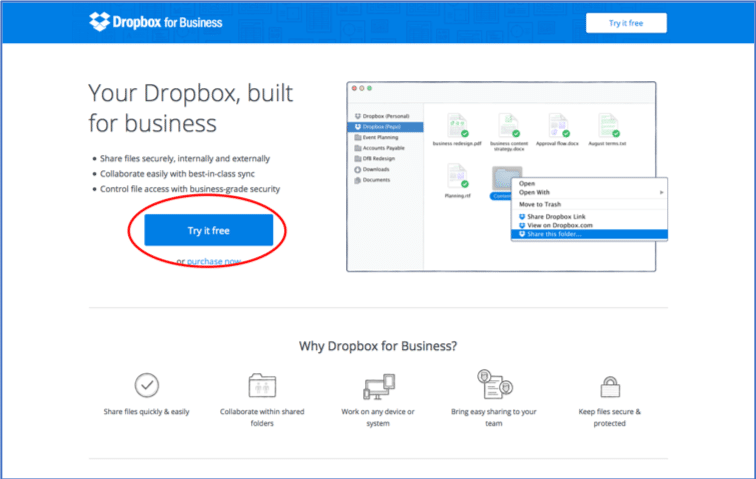Image resolution: width=756 pixels, height=479 pixels.
Task: Click the Why Dropbox for Business? heading
Action: click(x=378, y=346)
